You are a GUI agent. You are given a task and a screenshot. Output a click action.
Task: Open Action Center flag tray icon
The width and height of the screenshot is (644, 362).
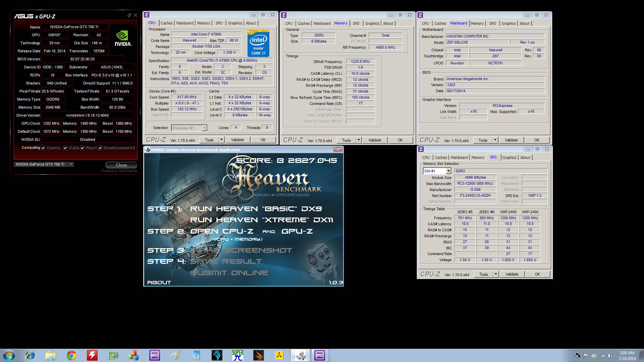tap(586, 356)
